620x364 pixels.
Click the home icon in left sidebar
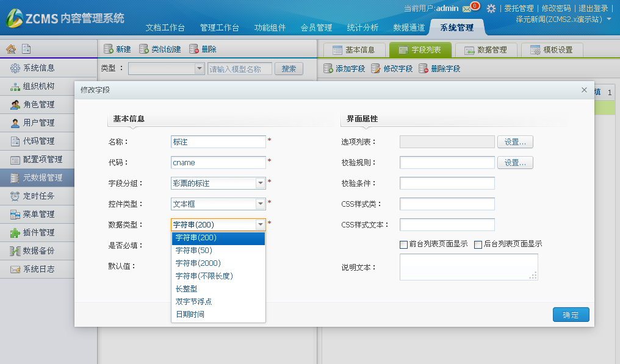coord(11,49)
